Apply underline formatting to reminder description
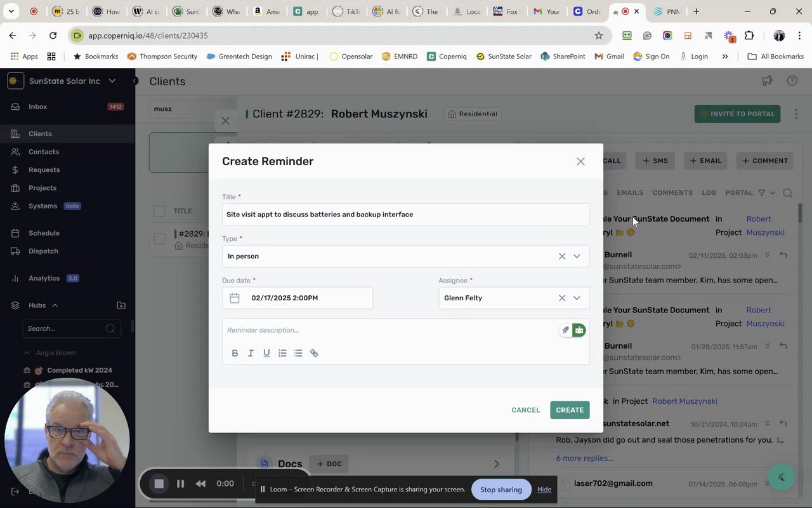 click(x=266, y=353)
